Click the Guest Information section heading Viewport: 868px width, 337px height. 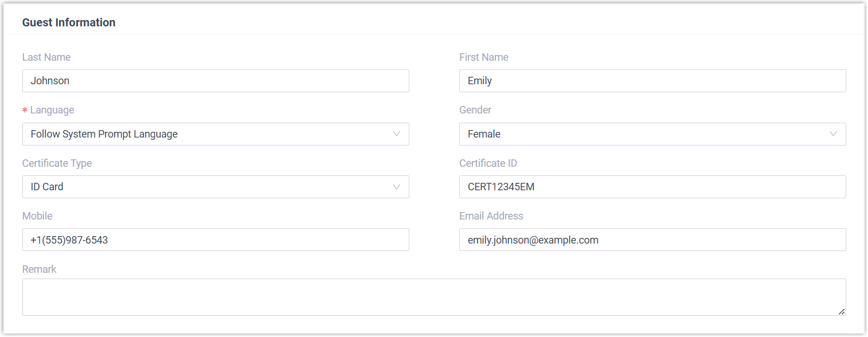click(x=69, y=22)
